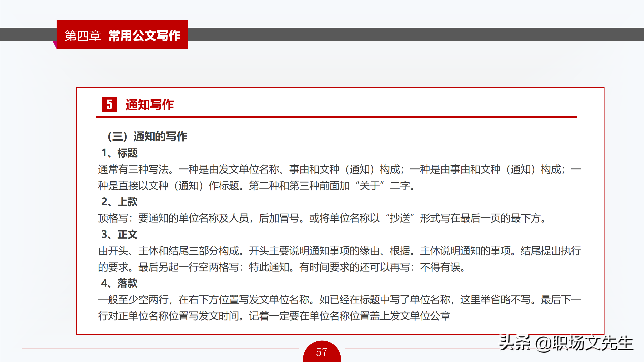Screen dimensions: 644x362
Task: Click the line starting 的要求。最后另起一行
Action: [282, 267]
